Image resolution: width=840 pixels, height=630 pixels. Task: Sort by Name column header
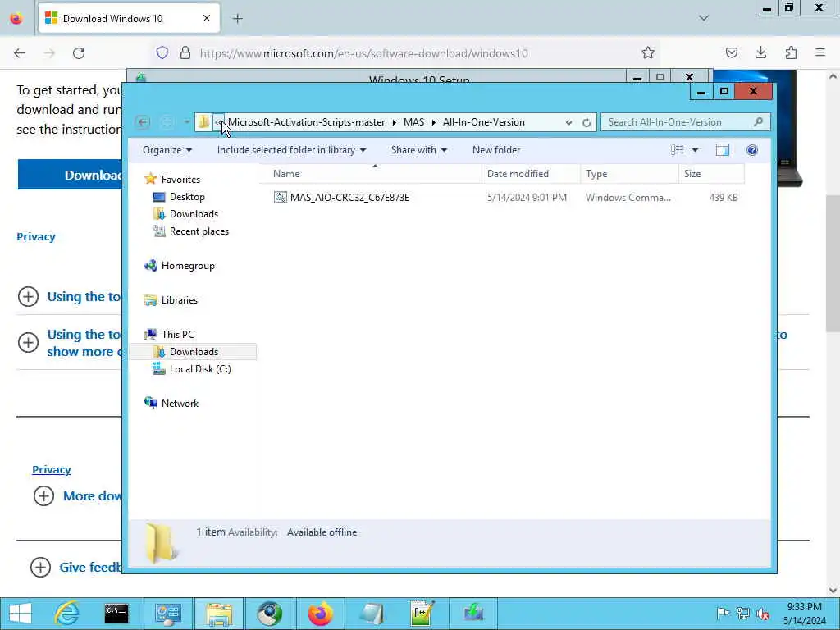click(370, 174)
